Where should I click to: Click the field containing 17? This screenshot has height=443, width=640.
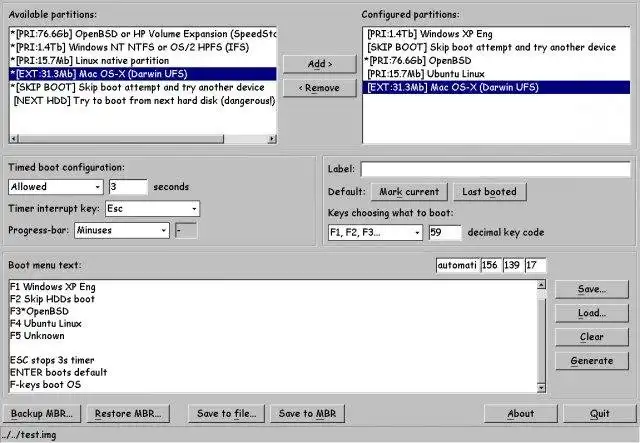point(536,265)
